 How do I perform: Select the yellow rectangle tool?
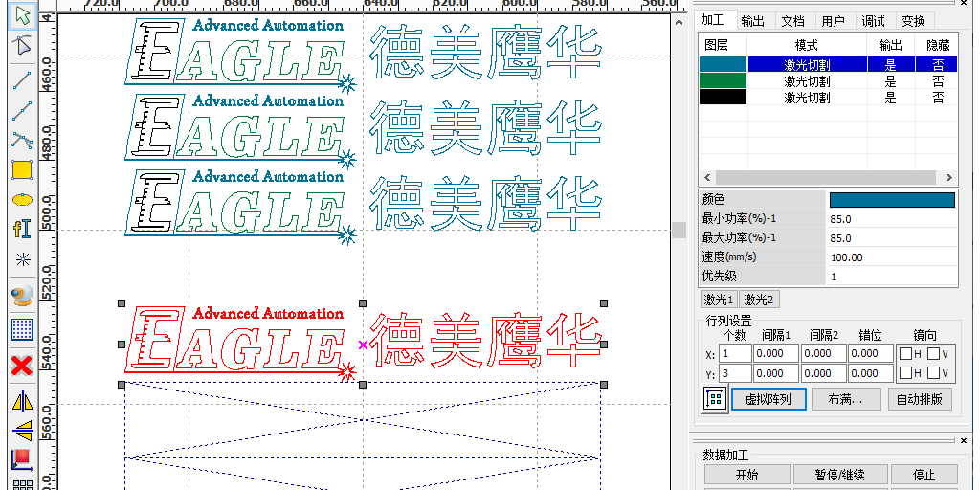coord(23,170)
